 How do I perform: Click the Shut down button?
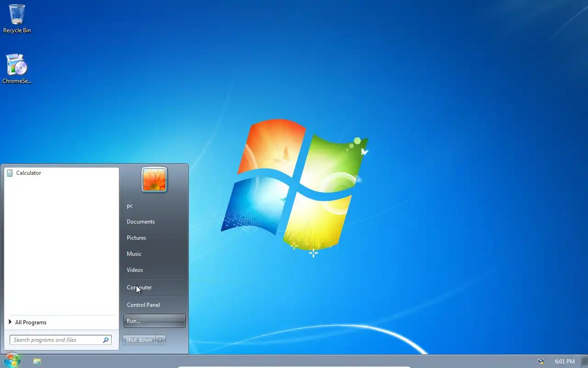pyautogui.click(x=139, y=340)
